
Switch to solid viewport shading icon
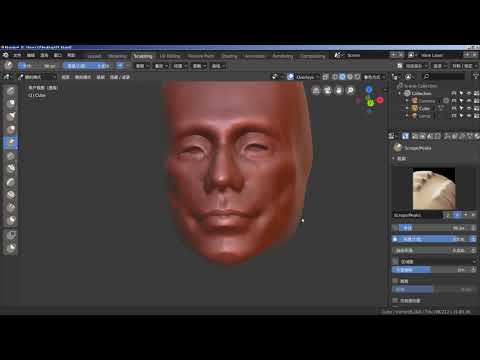pos(342,77)
